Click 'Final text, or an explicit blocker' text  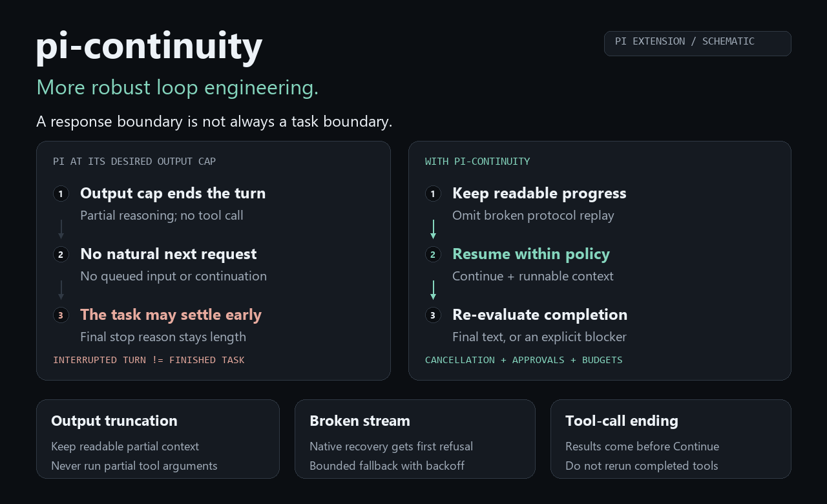click(x=539, y=337)
